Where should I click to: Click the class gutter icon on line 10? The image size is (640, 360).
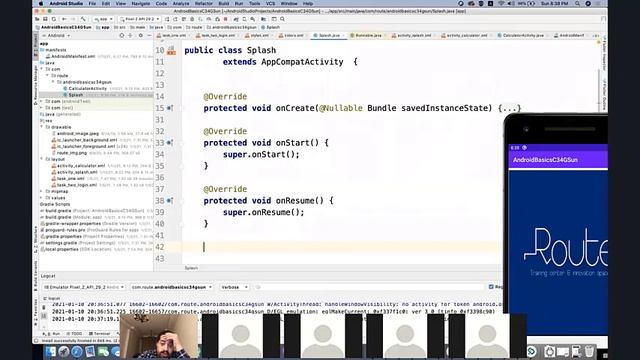[x=171, y=51]
